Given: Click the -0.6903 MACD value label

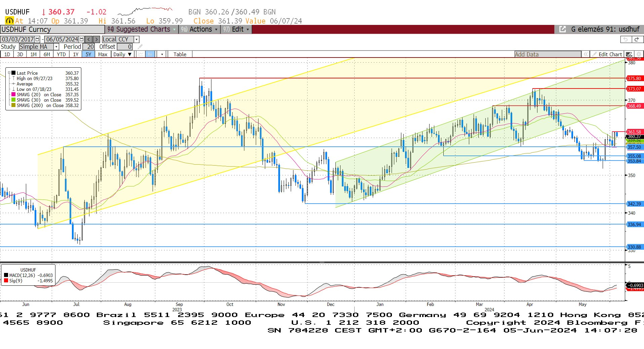Looking at the screenshot, I should [636, 285].
